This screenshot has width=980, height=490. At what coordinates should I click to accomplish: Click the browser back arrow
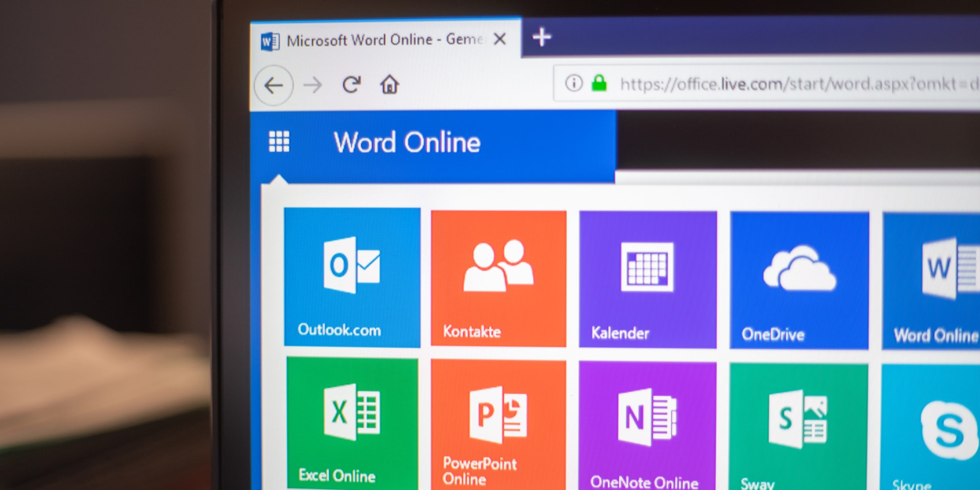(x=274, y=85)
